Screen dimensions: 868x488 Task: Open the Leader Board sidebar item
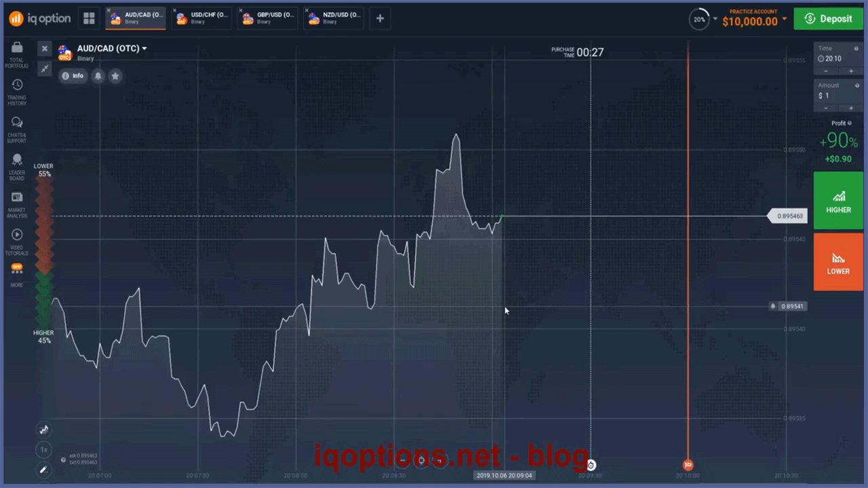pyautogui.click(x=17, y=167)
